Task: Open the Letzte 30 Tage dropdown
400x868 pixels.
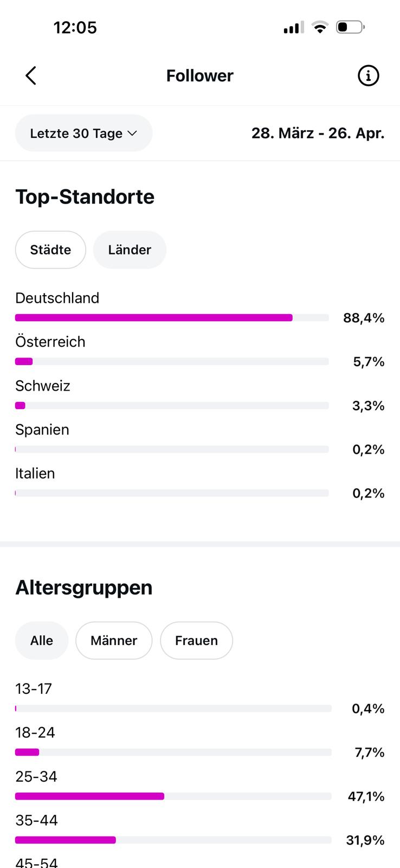Action: pyautogui.click(x=83, y=133)
